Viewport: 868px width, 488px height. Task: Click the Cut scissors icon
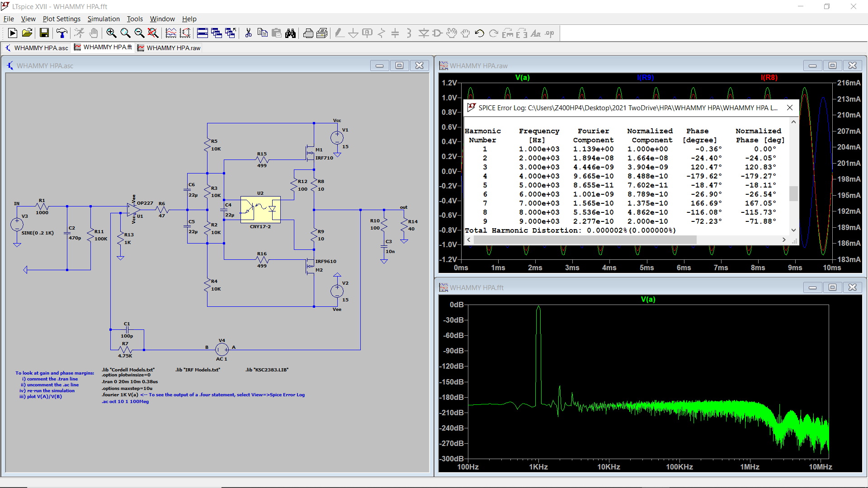[x=248, y=33]
